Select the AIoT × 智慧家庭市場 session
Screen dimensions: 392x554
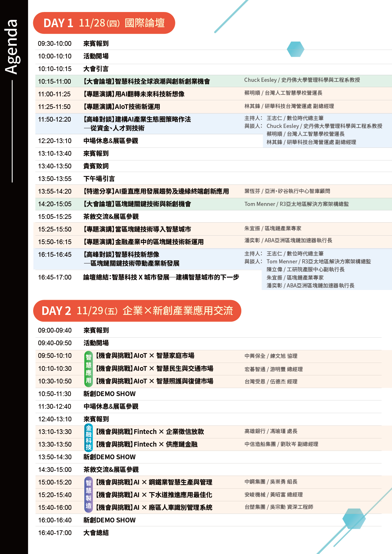pos(145,356)
